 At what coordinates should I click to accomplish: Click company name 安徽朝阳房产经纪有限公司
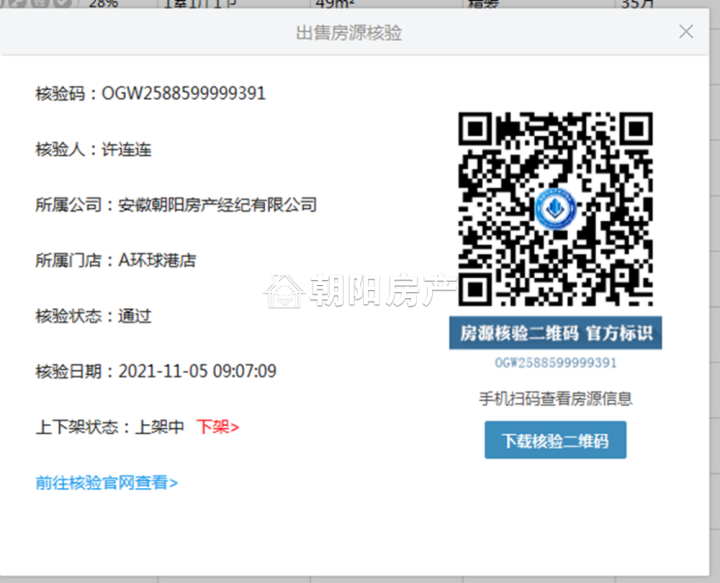(x=217, y=205)
